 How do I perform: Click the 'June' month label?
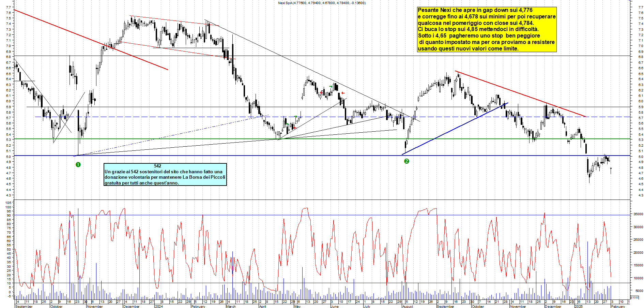[x=335, y=306]
